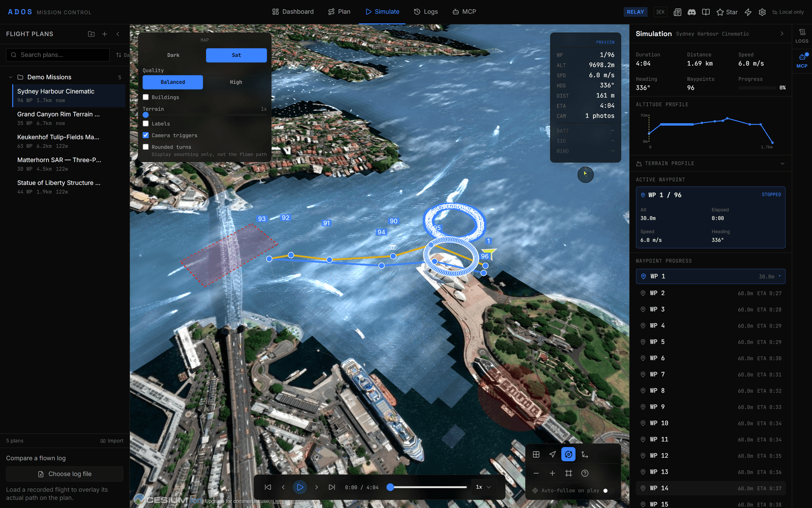Select the follow-drone arrow camera icon
This screenshot has width=812, height=508.
[552, 455]
